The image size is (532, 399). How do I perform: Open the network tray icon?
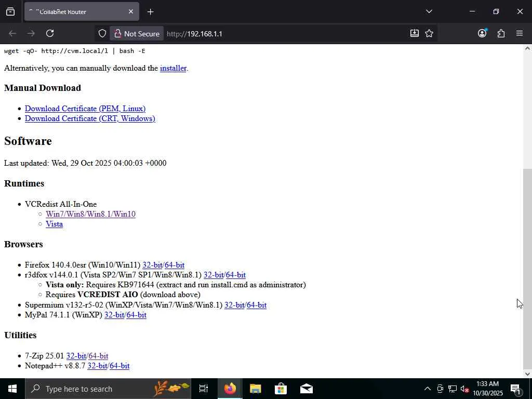pos(453,389)
